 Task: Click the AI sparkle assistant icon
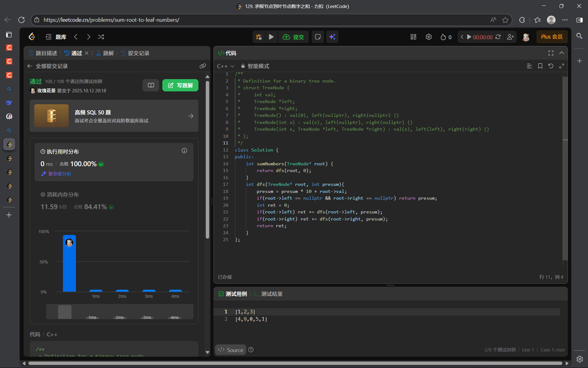332,37
